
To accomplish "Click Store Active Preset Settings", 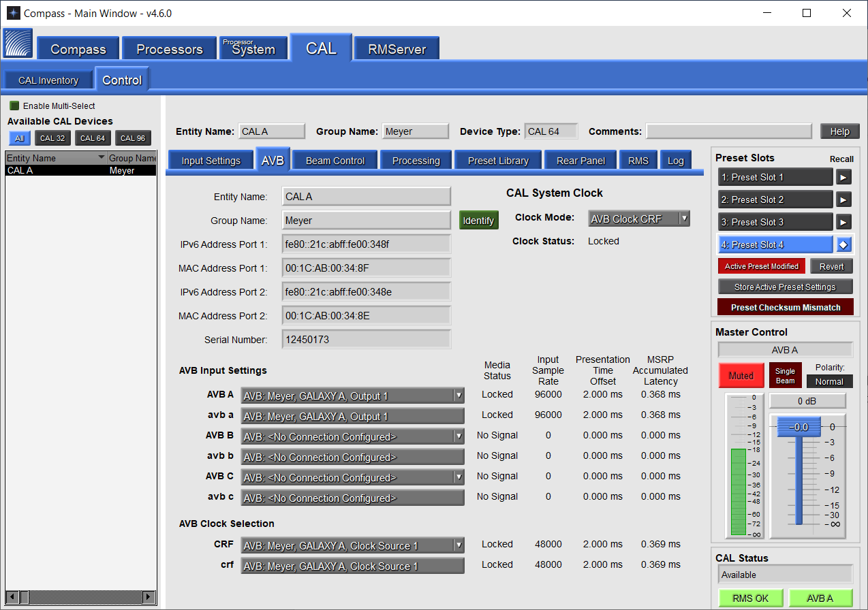I will pos(786,287).
